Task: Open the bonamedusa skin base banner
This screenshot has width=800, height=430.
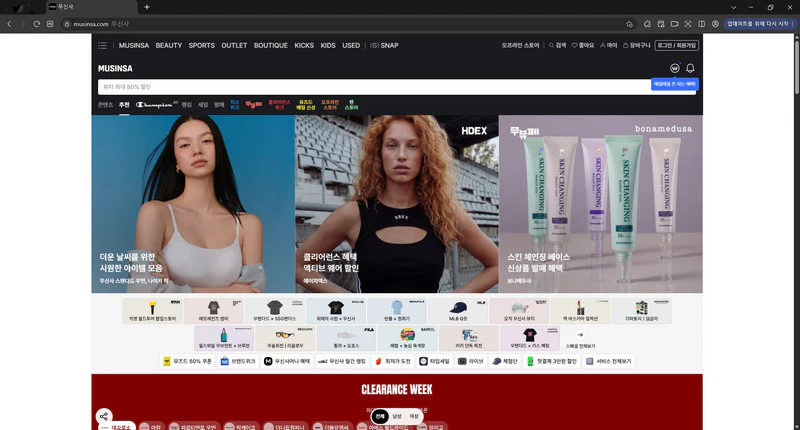Action: coord(601,204)
